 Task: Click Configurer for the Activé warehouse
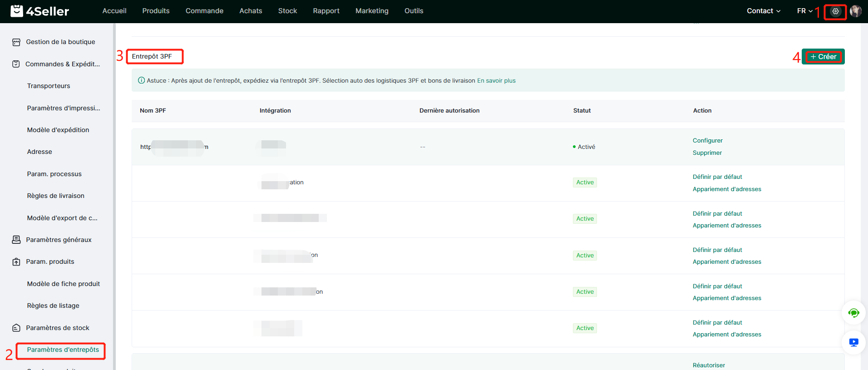coord(707,141)
